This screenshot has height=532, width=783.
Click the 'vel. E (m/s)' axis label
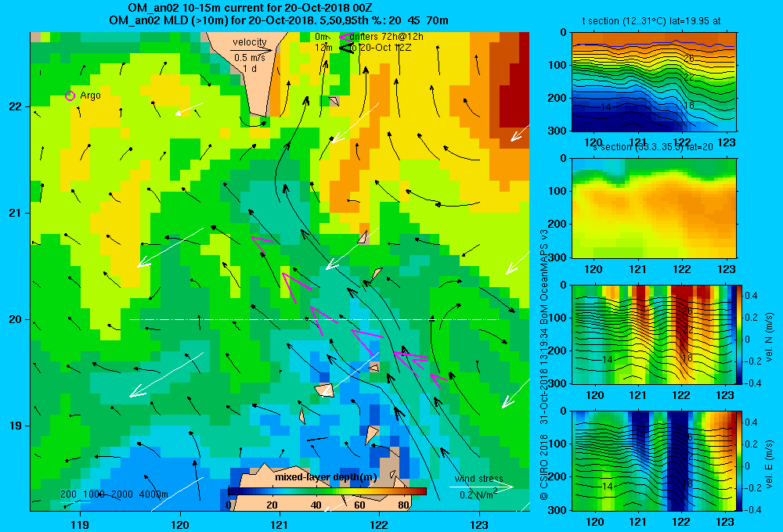(769, 464)
